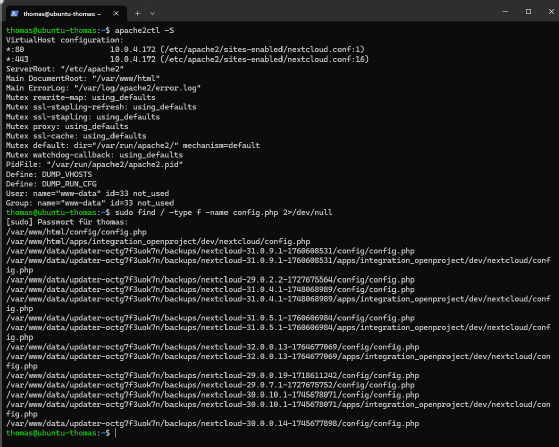Image resolution: width=559 pixels, height=447 pixels.
Task: Click the 'ServerRoot: "/etc/apache2"' line
Action: pyautogui.click(x=65, y=69)
